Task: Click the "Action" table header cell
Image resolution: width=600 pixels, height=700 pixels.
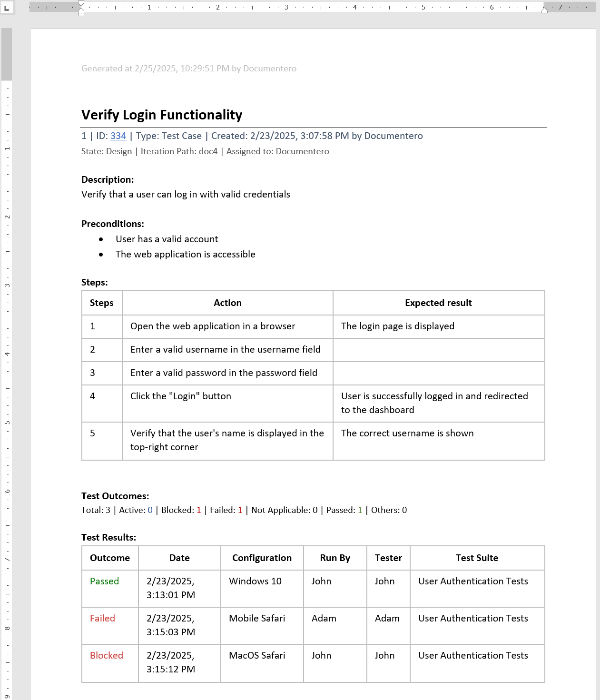Action: click(x=227, y=303)
